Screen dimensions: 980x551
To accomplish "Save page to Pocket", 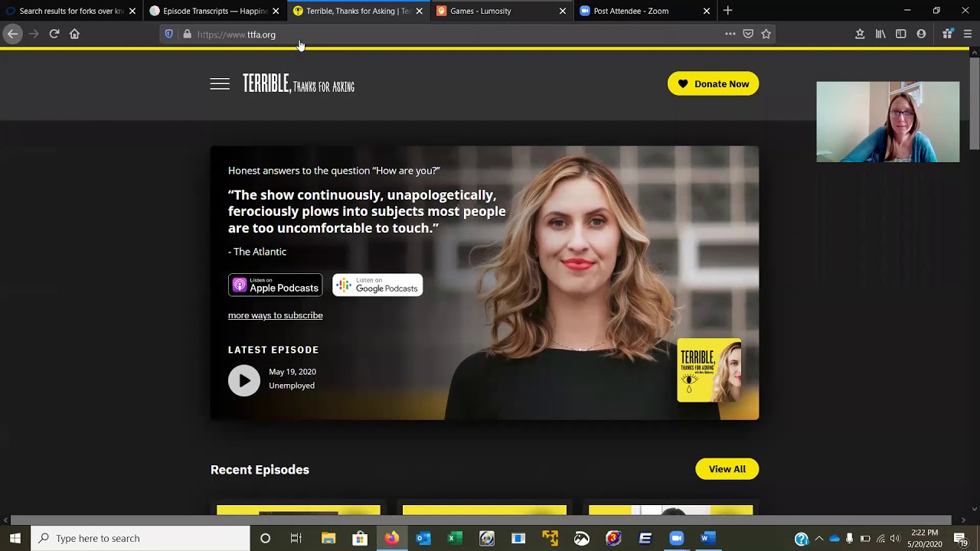I will 748,34.
